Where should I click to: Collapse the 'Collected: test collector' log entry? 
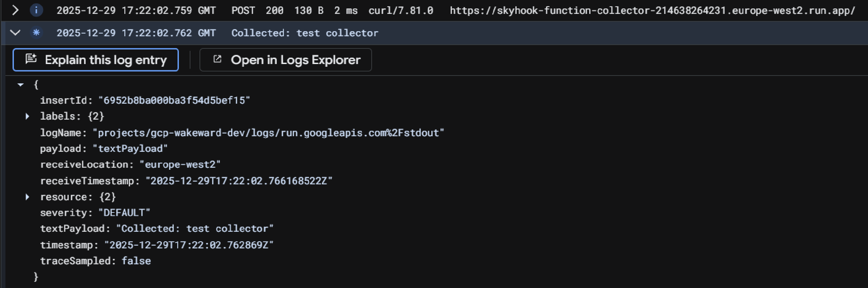[x=15, y=33]
